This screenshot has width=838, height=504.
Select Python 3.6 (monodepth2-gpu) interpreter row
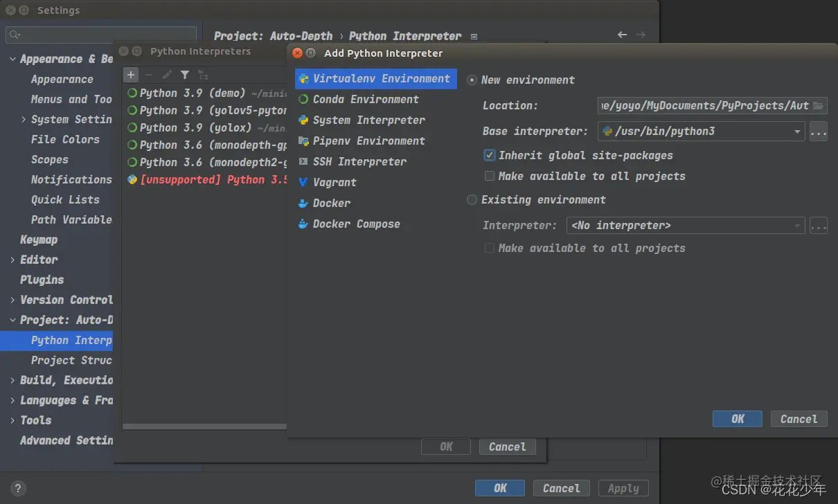(206, 162)
